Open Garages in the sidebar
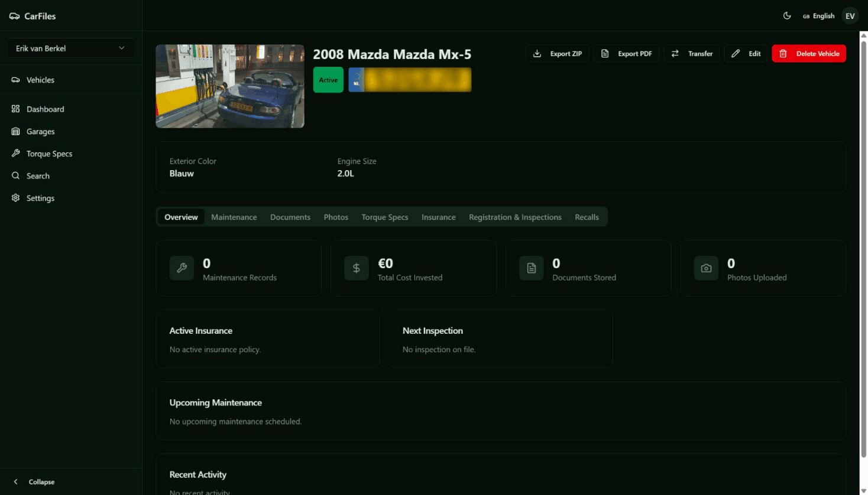The image size is (868, 495). pos(70,132)
